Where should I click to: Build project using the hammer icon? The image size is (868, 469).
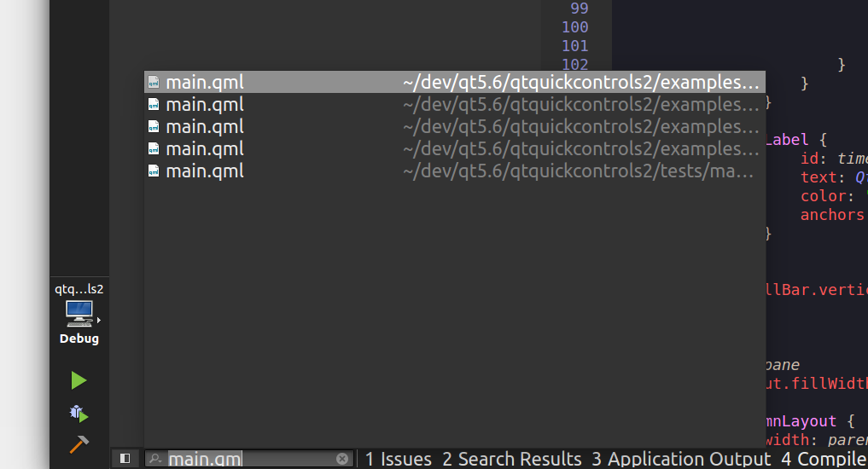(79, 444)
